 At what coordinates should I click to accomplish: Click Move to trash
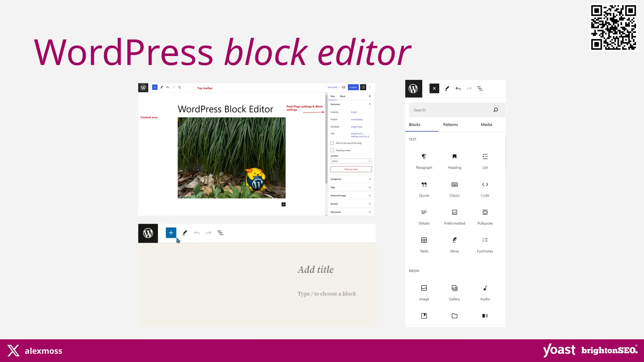(x=351, y=169)
